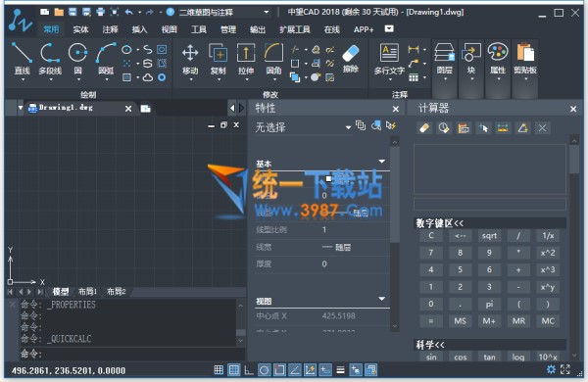Click the calculator angle triangle icon
The height and width of the screenshot is (382, 588).
(522, 128)
